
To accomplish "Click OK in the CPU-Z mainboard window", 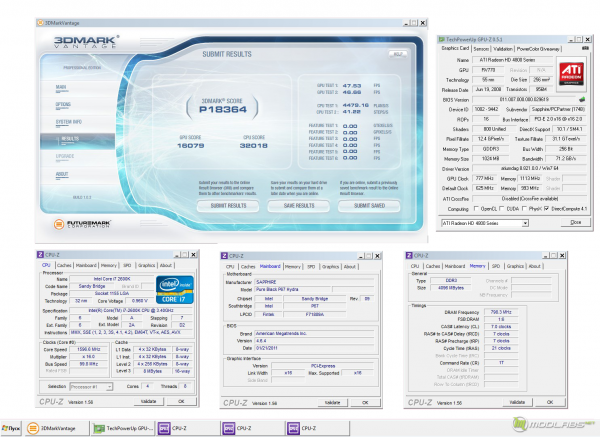I will coord(365,403).
